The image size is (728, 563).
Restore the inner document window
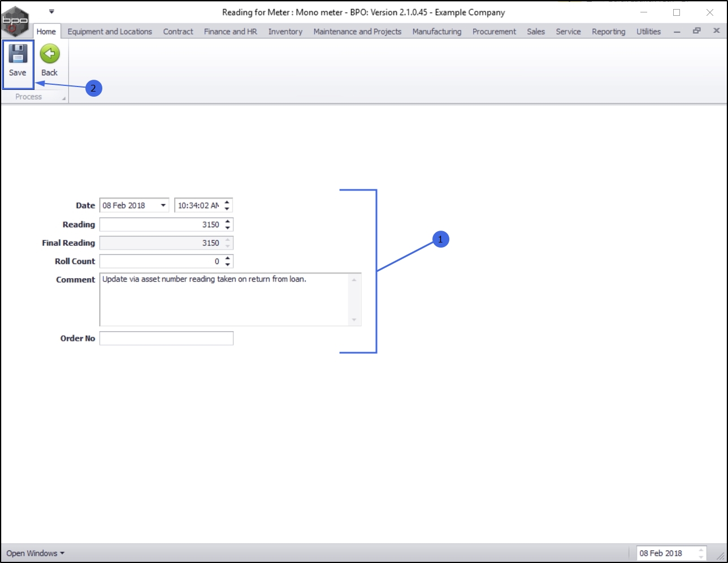[x=697, y=31]
